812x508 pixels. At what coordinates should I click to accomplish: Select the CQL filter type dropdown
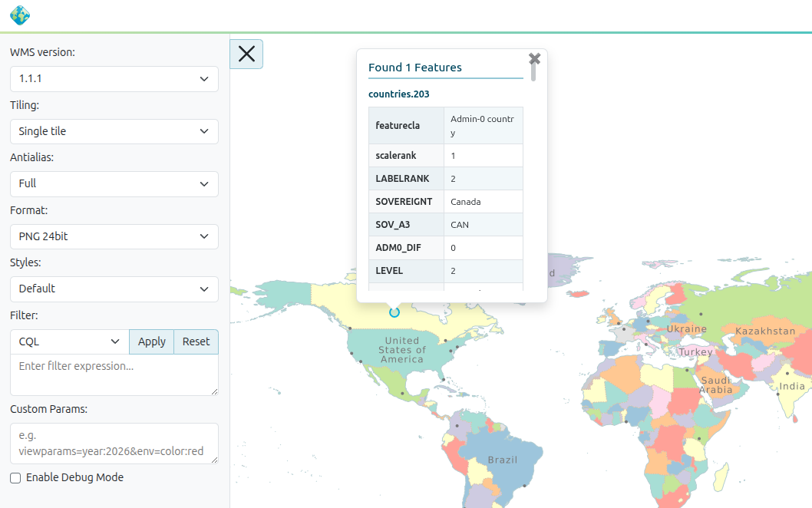pos(69,341)
